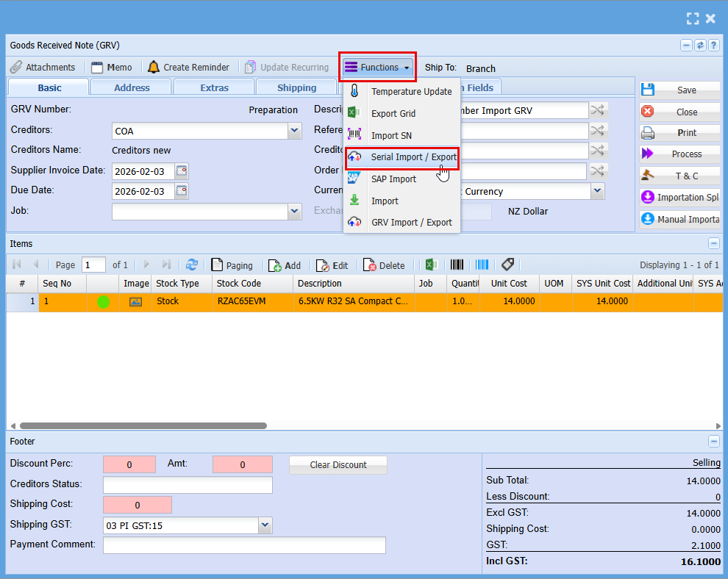Open the Shipping GST dropdown
Screen dimensions: 728x579
tap(265, 525)
